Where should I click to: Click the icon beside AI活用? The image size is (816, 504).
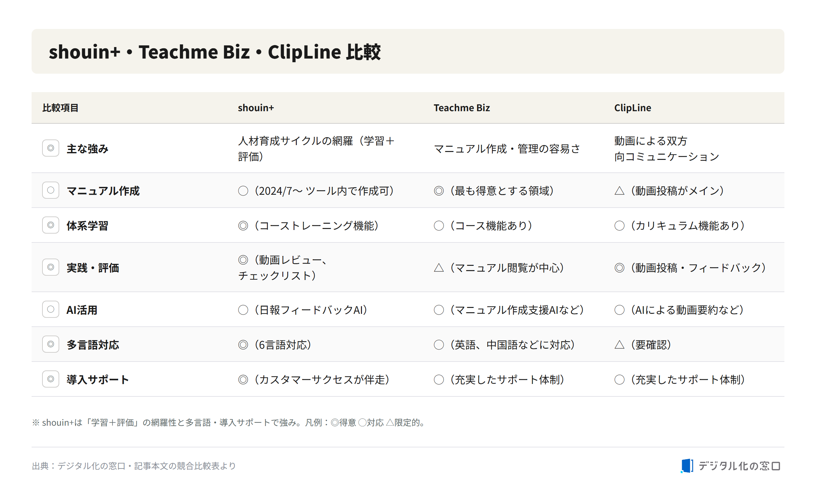51,310
